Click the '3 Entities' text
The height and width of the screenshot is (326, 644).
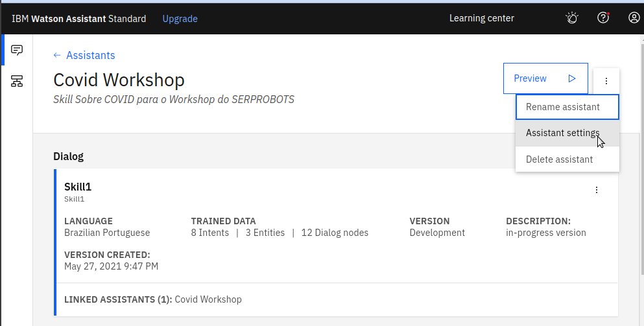(265, 233)
